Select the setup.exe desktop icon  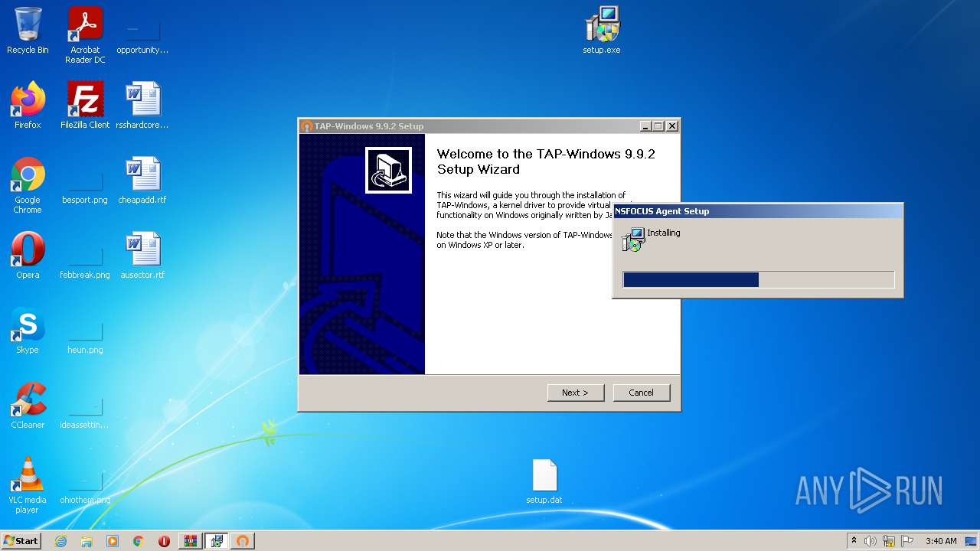pyautogui.click(x=602, y=31)
